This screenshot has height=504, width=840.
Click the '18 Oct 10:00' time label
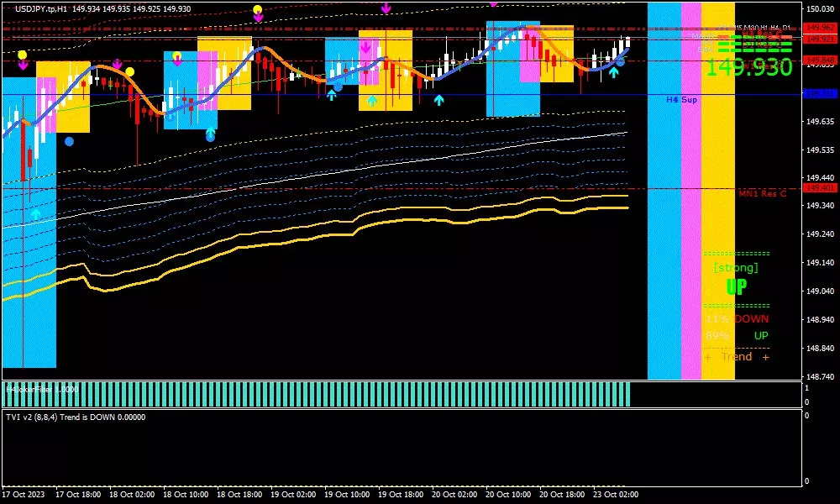[x=186, y=495]
